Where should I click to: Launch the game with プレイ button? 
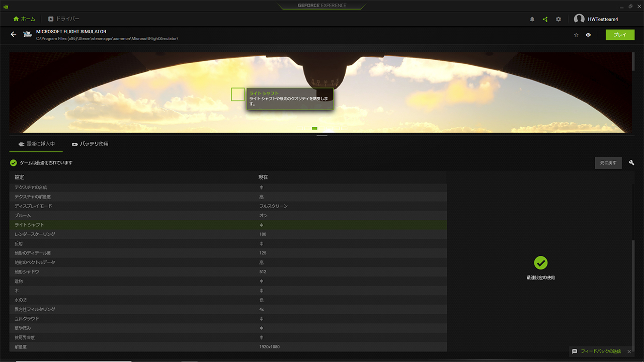click(620, 35)
